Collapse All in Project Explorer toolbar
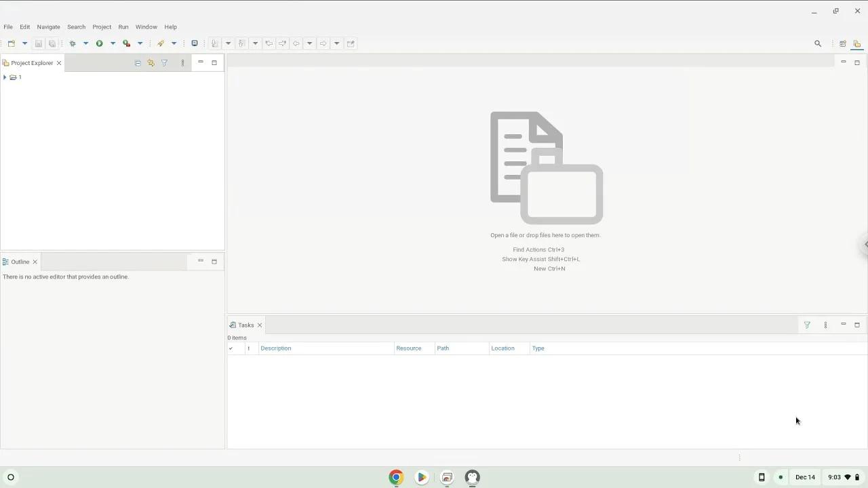Image resolution: width=868 pixels, height=488 pixels. pyautogui.click(x=138, y=62)
